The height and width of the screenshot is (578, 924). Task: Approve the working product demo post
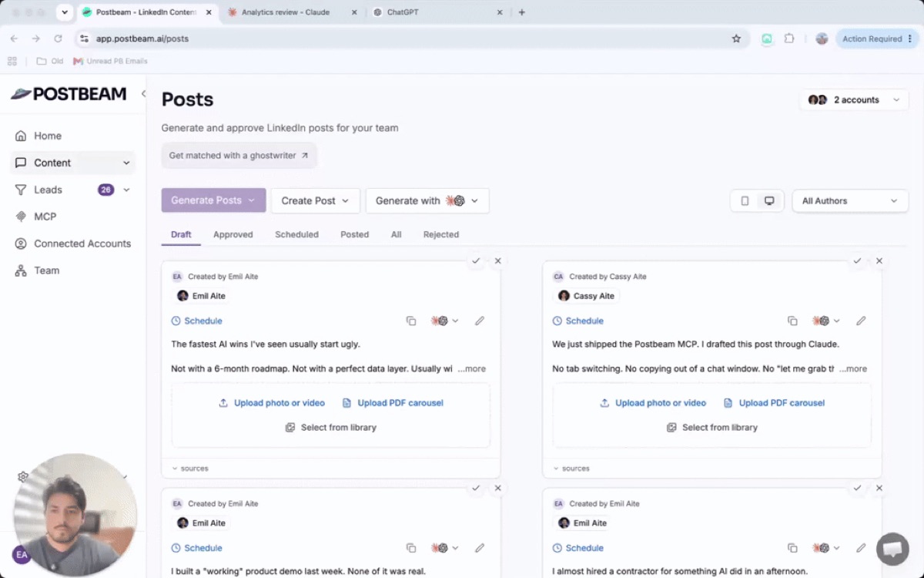coord(476,488)
